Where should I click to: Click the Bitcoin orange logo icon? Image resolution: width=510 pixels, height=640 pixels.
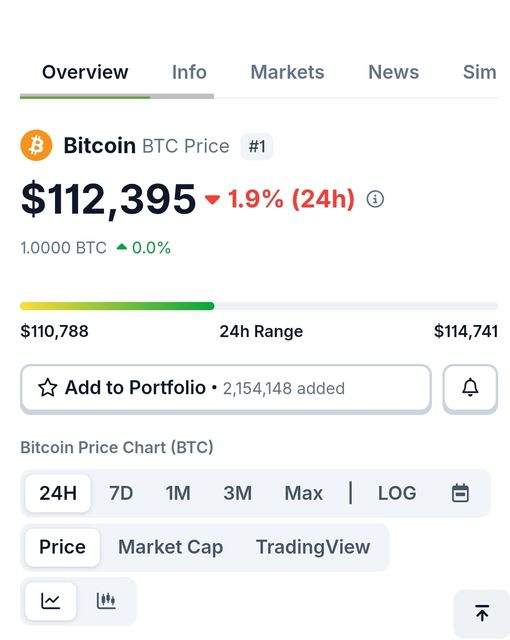[x=36, y=145]
